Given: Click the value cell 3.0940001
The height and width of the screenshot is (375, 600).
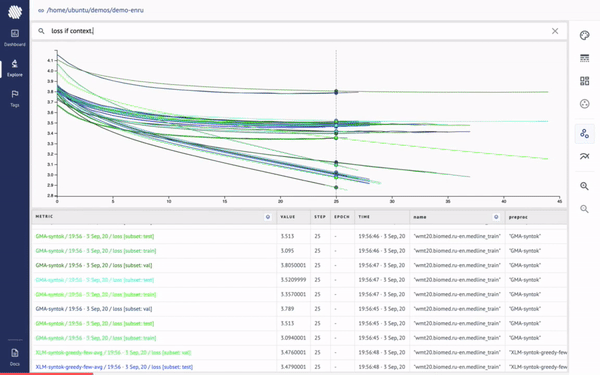Looking at the screenshot, I should tap(293, 338).
